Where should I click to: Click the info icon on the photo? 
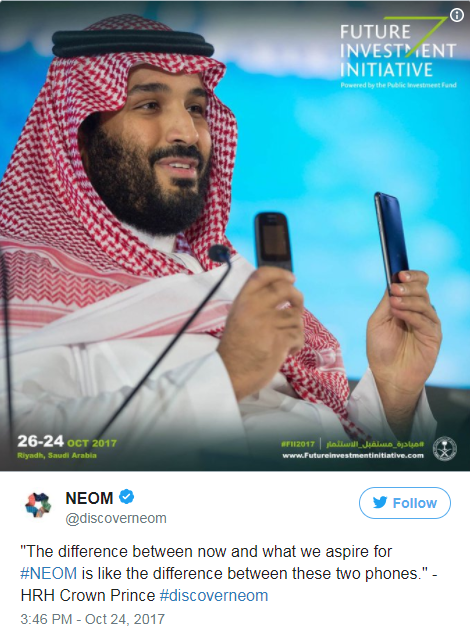(x=456, y=15)
